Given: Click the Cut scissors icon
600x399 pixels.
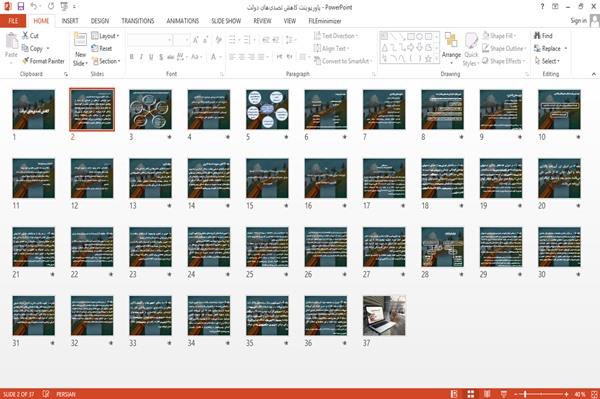Looking at the screenshot, I should (25, 36).
